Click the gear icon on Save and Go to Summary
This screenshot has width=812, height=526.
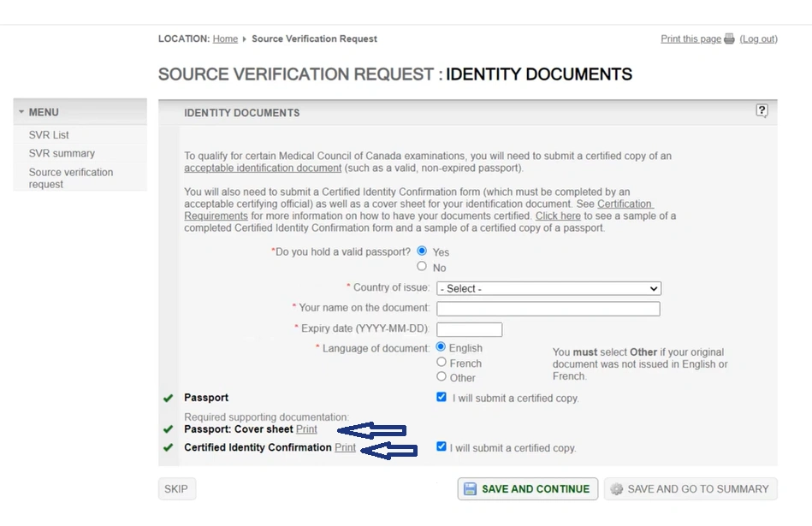[616, 489]
